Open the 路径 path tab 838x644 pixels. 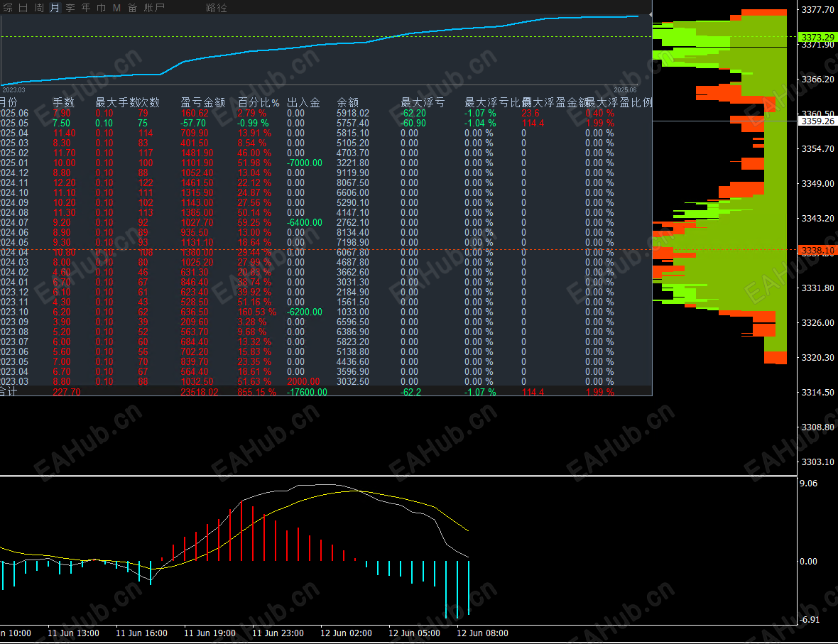(x=217, y=8)
